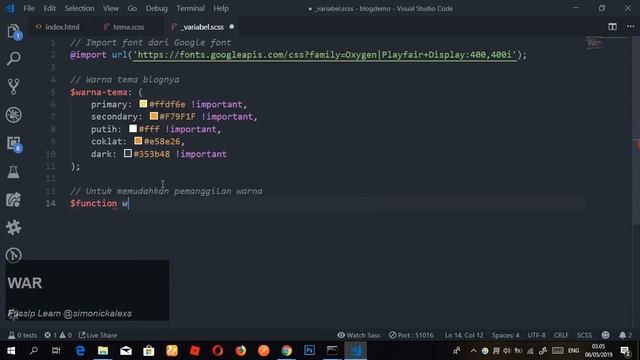The image size is (640, 360).
Task: Open the File menu
Action: click(x=29, y=8)
